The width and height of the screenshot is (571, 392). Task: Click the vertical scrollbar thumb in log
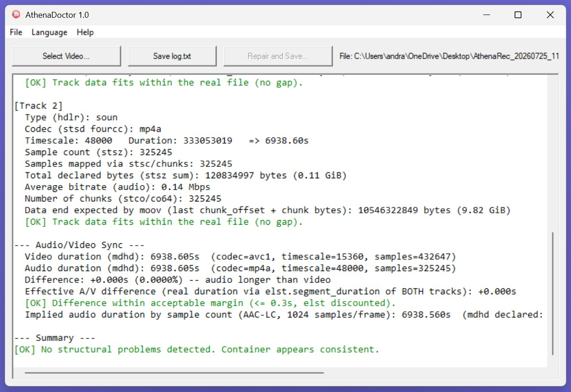(553, 293)
